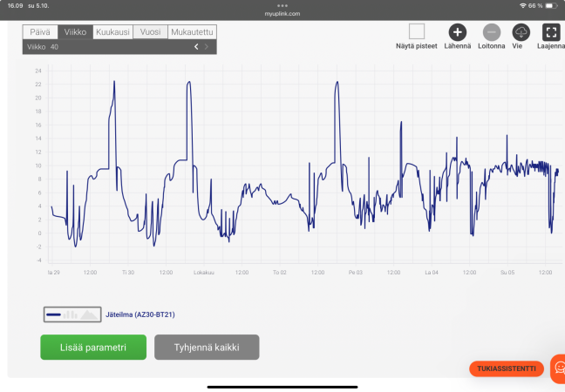Zoom out with the Loitonna minus icon

click(492, 32)
